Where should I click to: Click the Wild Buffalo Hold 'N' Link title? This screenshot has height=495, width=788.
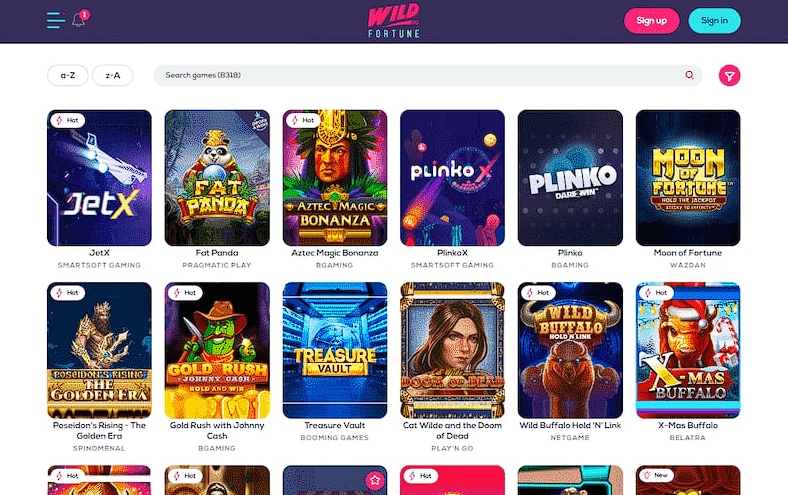(x=570, y=425)
